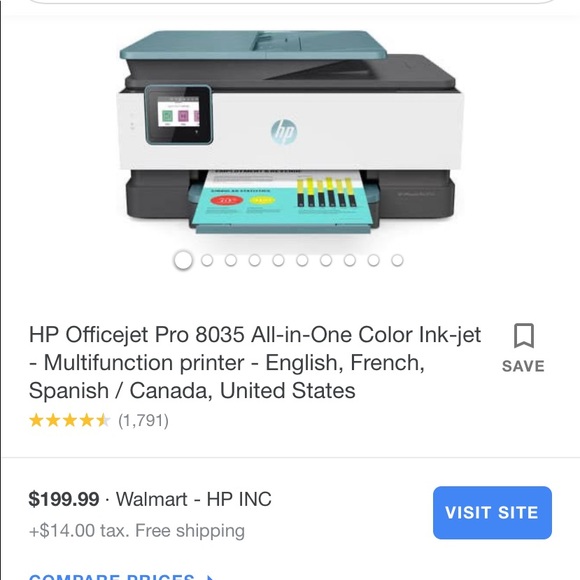Image resolution: width=580 pixels, height=580 pixels.
Task: Select the first carousel dot
Action: (x=183, y=260)
